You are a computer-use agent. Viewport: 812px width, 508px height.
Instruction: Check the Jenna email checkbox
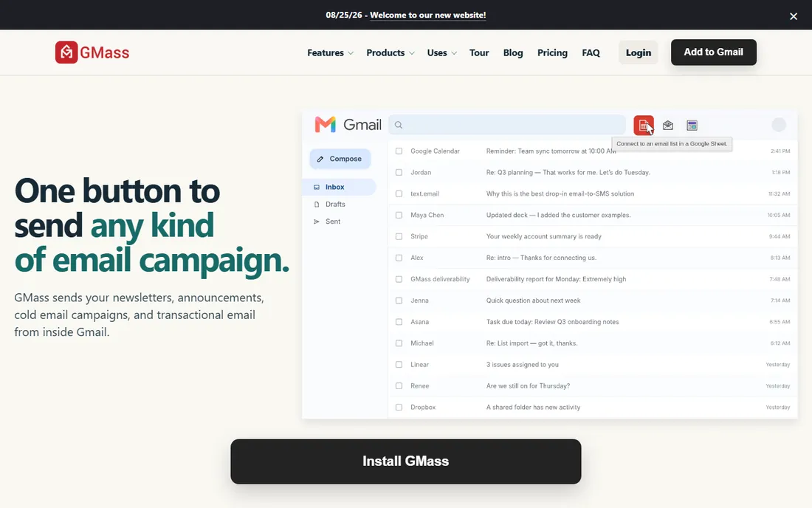tap(399, 301)
